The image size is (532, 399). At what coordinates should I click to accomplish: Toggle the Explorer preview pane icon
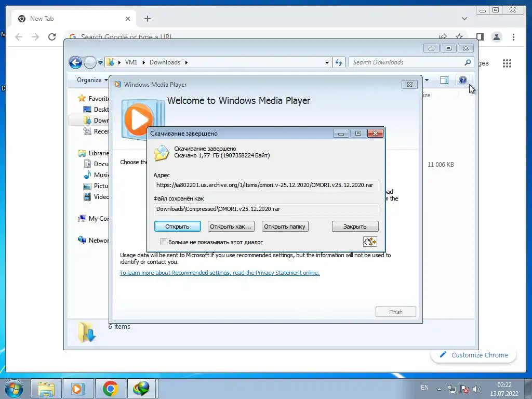pos(444,80)
